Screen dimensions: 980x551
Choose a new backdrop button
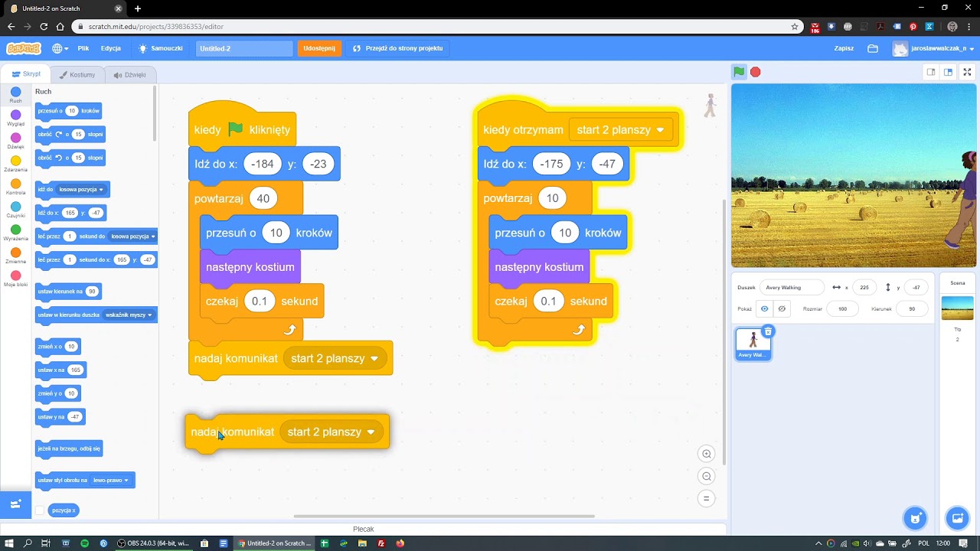[x=957, y=518]
